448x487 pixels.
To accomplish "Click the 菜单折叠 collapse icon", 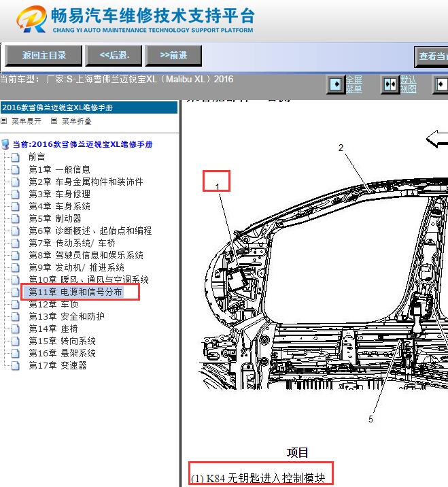I will click(x=54, y=121).
